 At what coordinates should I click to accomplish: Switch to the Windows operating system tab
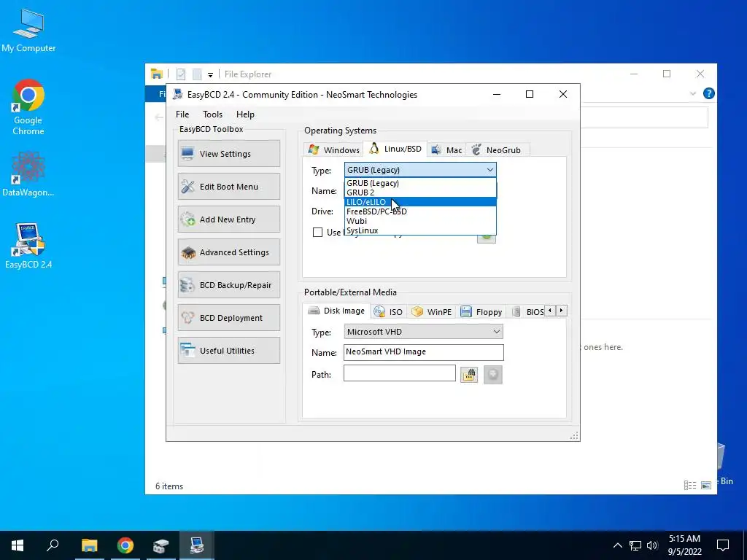[x=333, y=149]
